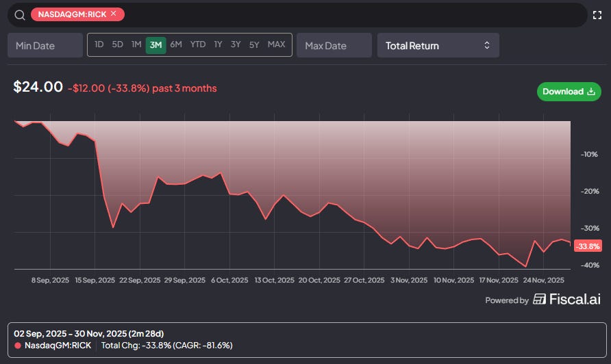Viewport: 611px width, 364px height.
Task: Click the -30% y-axis label
Action: tap(590, 228)
